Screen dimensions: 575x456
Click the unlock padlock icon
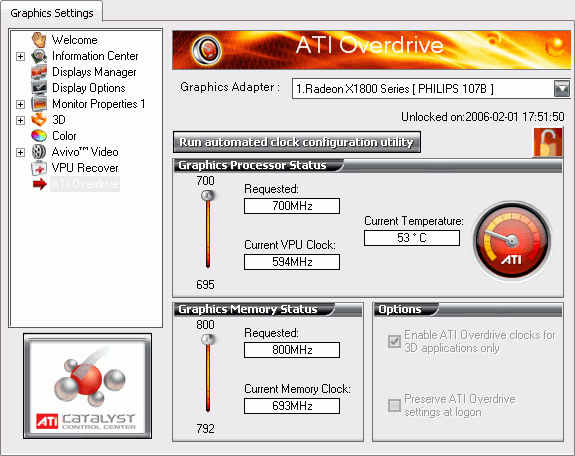pyautogui.click(x=548, y=142)
